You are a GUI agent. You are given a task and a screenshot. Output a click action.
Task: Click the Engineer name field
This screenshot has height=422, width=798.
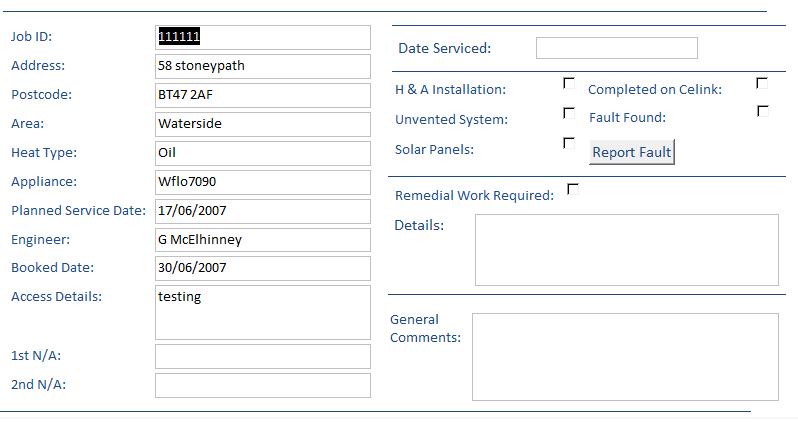(x=262, y=240)
